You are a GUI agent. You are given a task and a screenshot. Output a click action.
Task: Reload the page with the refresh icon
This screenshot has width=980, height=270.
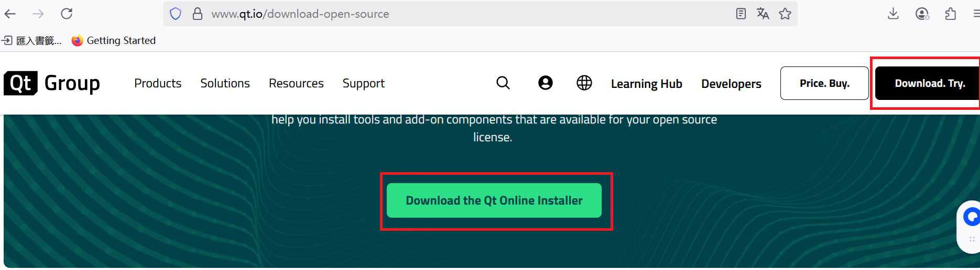click(x=67, y=14)
